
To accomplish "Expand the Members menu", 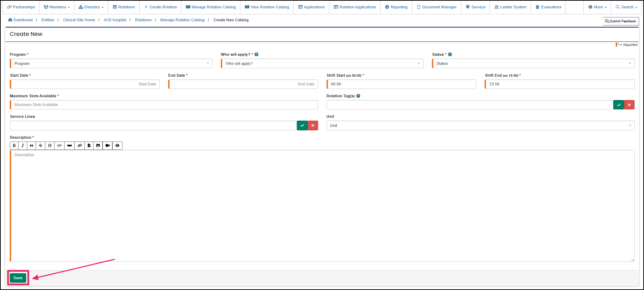I will (x=57, y=7).
